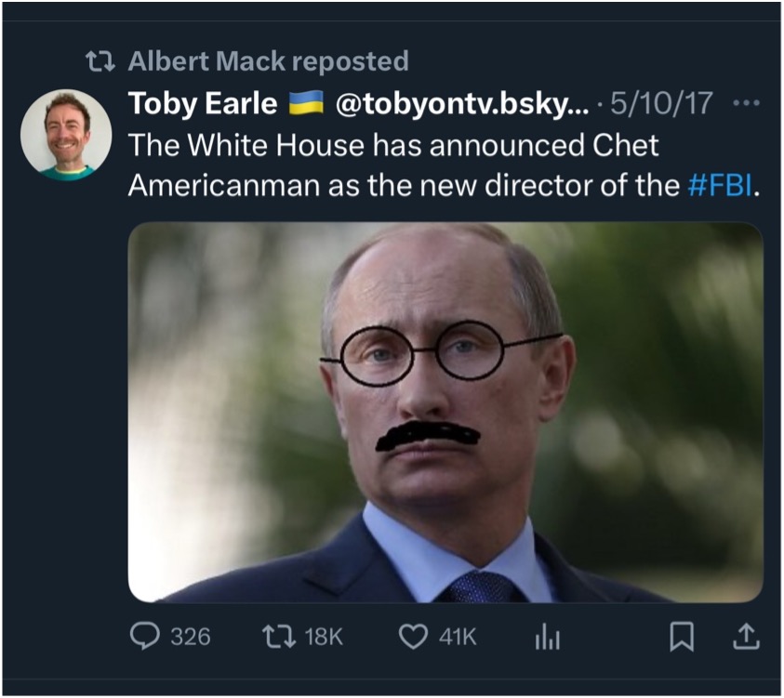Click the repost indicator icon beside Albert Mack

click(x=100, y=62)
